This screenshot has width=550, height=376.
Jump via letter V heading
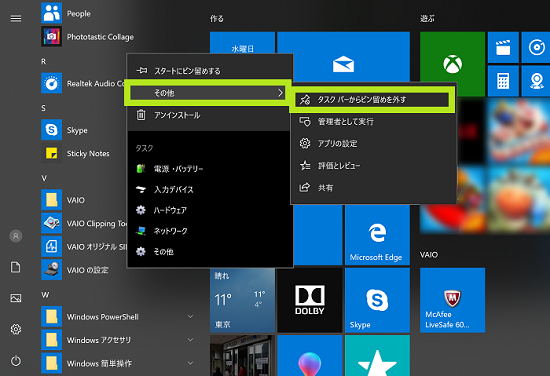point(44,178)
